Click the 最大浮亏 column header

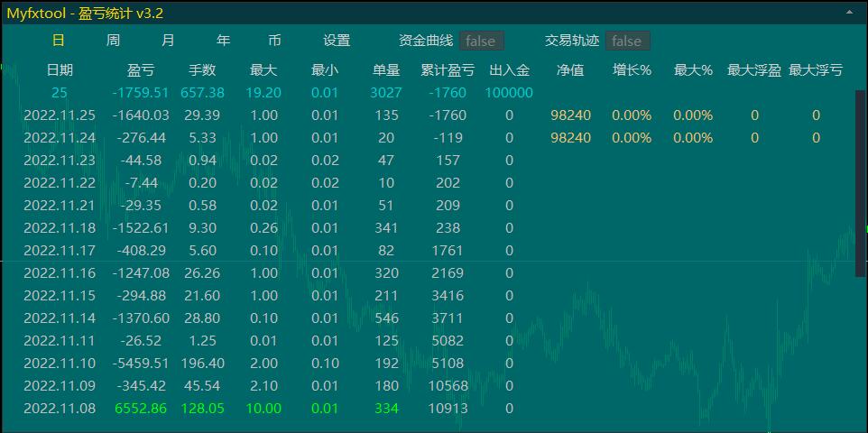816,70
